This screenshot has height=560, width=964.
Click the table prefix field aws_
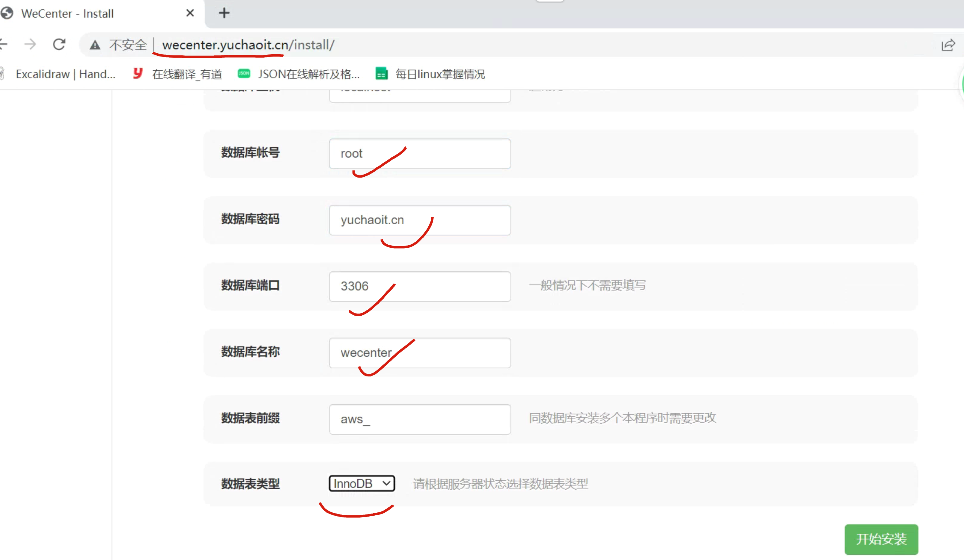click(x=419, y=419)
